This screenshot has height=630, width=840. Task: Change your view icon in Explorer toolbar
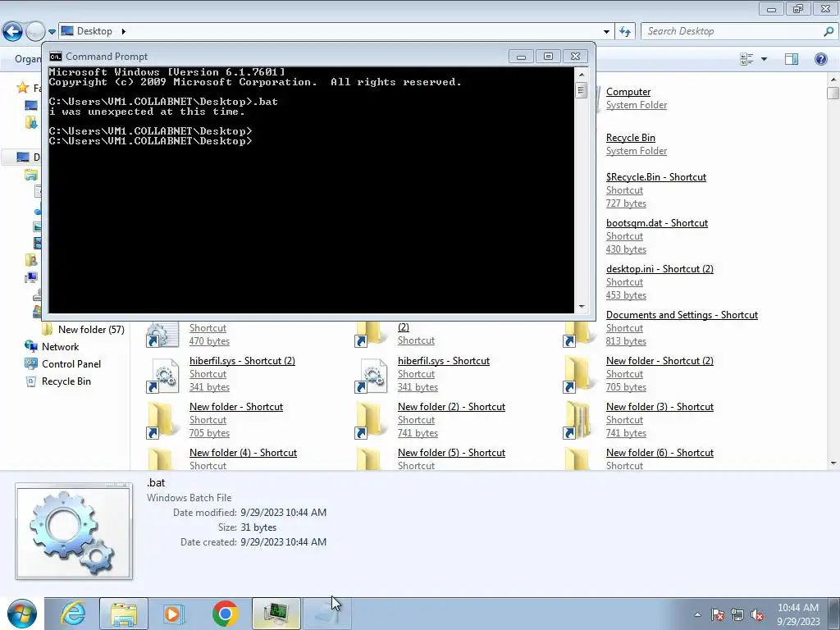click(746, 59)
